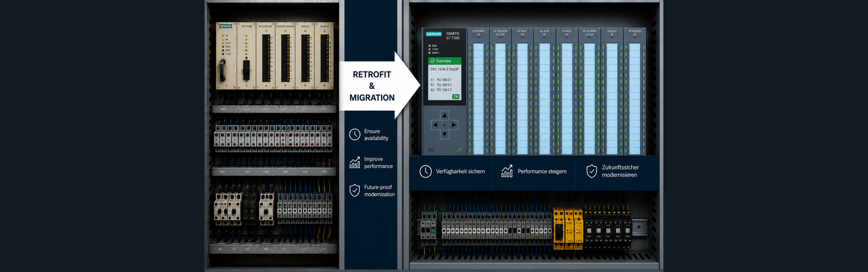The height and width of the screenshot is (272, 868).
Task: Click the SIMATIC S7-1500 label
Action: point(452,35)
